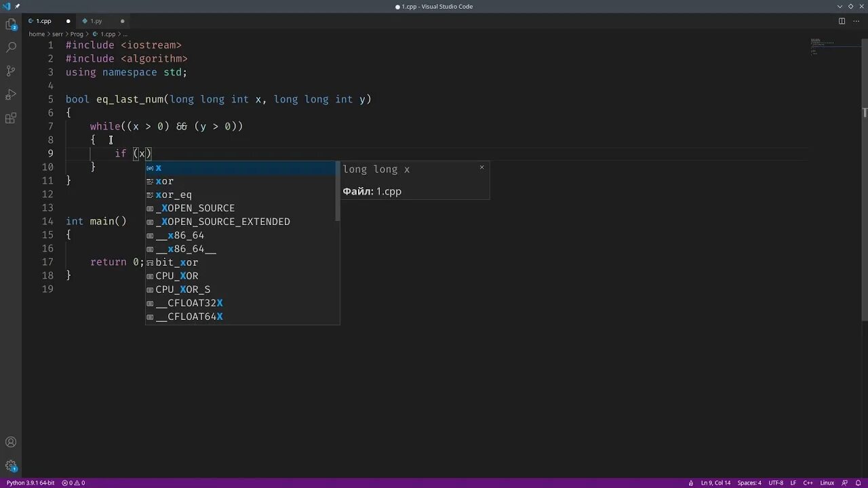Open the Run and Debug view
868x488 pixels.
(11, 94)
